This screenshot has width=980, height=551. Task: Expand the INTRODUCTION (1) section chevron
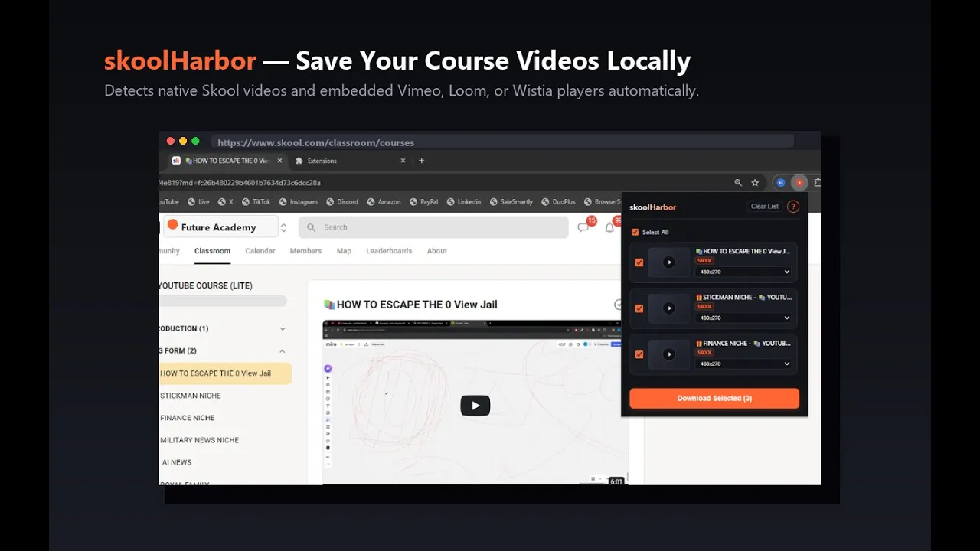click(283, 328)
